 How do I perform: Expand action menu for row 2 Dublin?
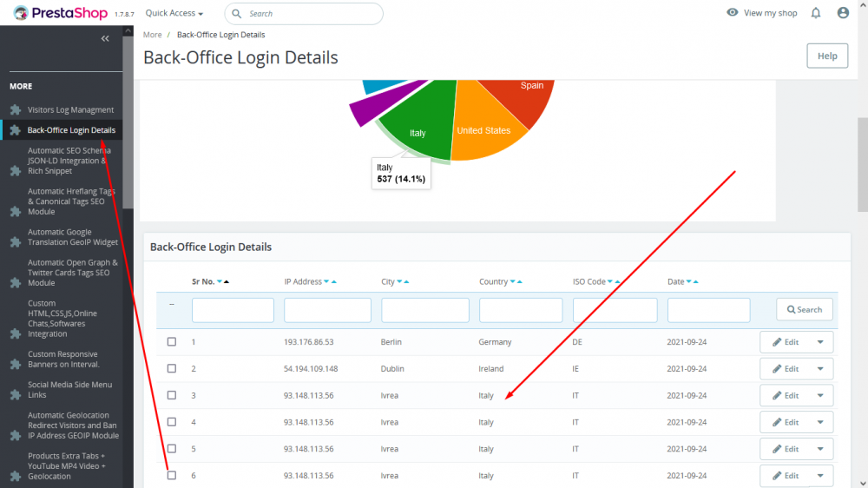(x=820, y=369)
